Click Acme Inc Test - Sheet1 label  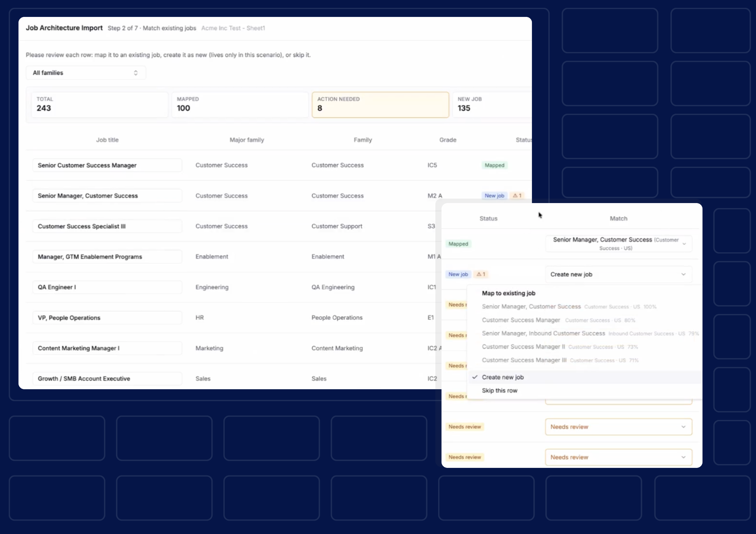coord(233,28)
